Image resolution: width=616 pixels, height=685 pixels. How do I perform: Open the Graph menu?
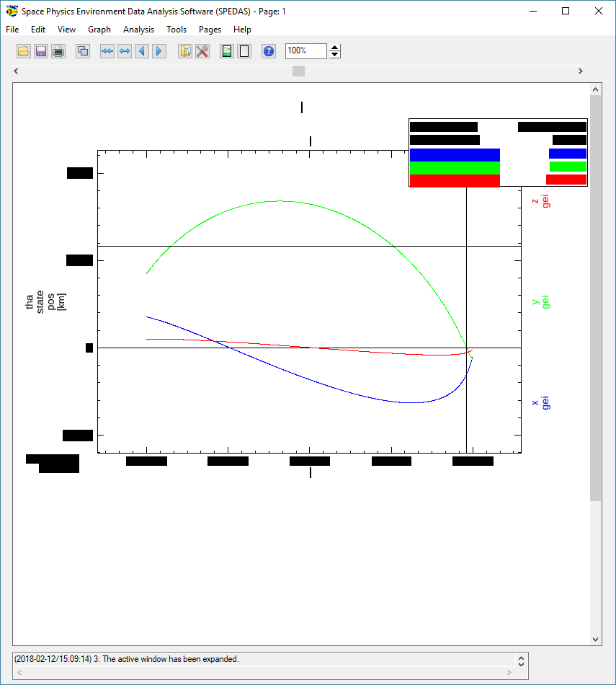click(99, 30)
